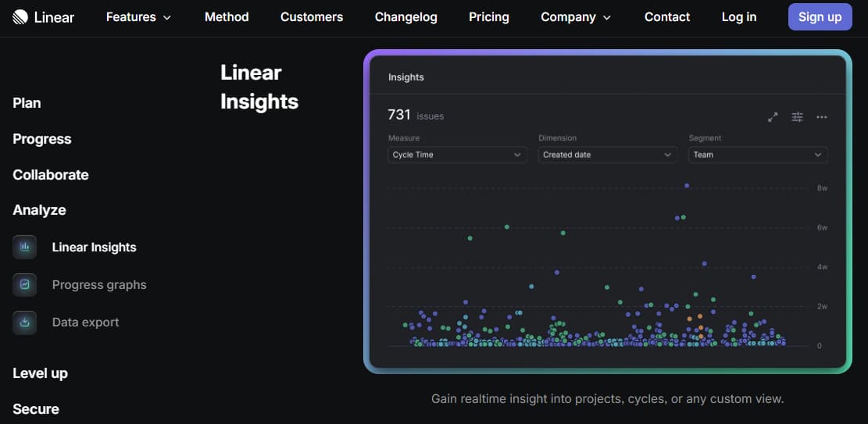Click the Linear Insights sidebar label
Viewport: 868px width, 424px height.
pyautogui.click(x=94, y=248)
